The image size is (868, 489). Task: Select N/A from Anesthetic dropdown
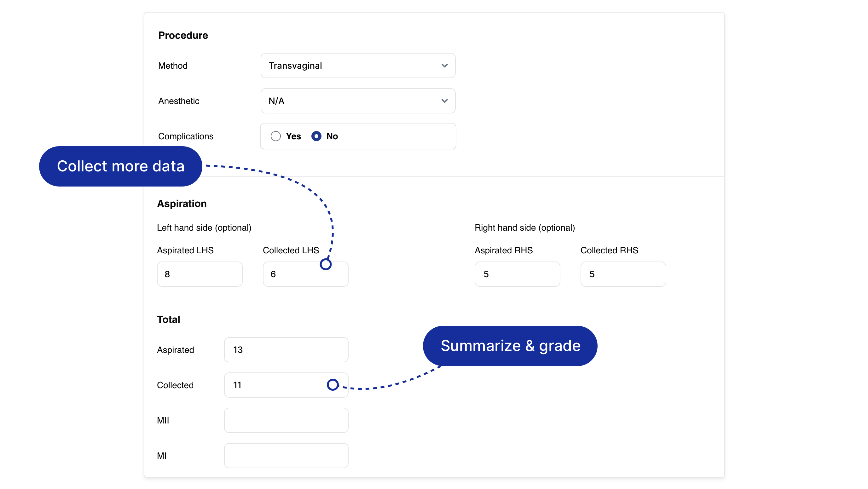pyautogui.click(x=358, y=101)
